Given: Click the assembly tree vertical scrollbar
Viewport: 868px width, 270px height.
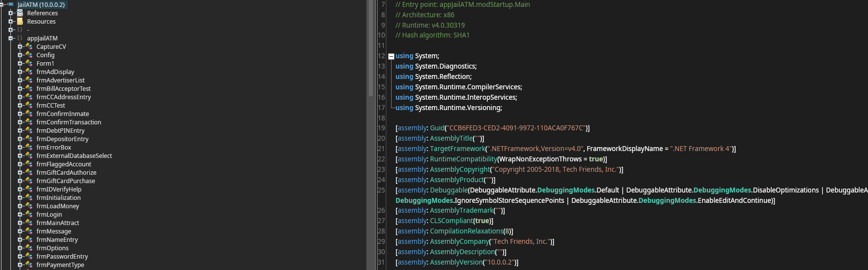Looking at the screenshot, I should pyautogui.click(x=371, y=135).
